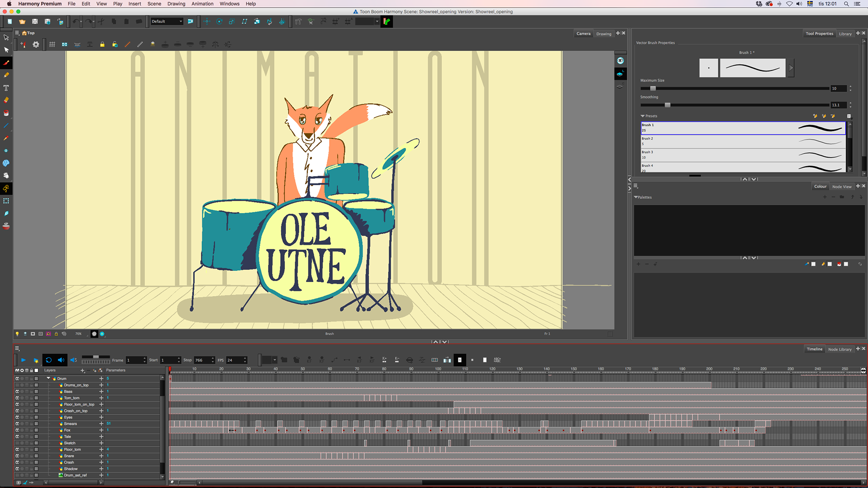This screenshot has height=488, width=868.
Task: Click the green Render arrow icon
Action: tap(387, 21)
